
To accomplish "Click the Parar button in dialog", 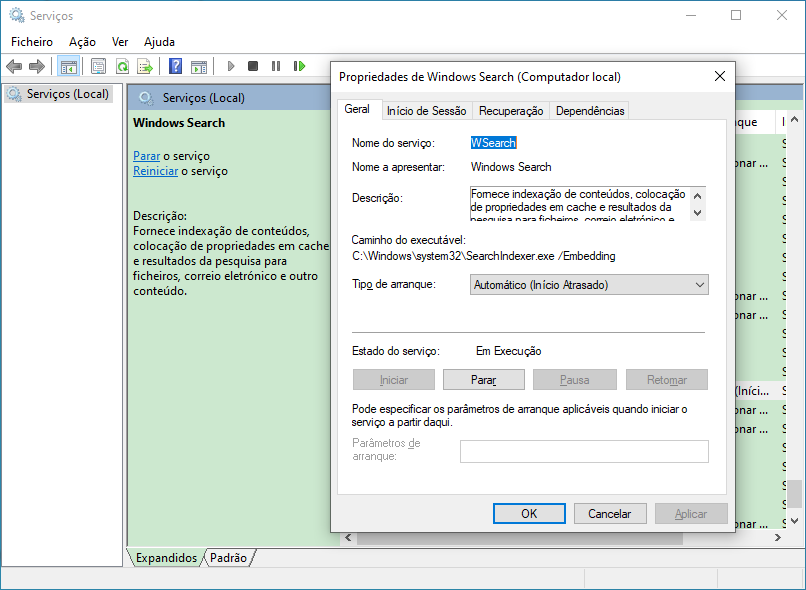I will coord(484,380).
